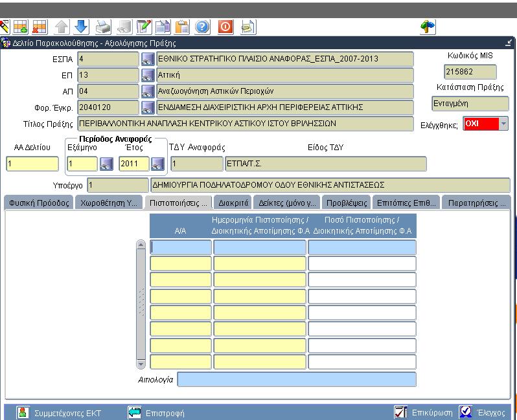
Task: Click the table scrollbar down arrow
Action: pos(141,364)
